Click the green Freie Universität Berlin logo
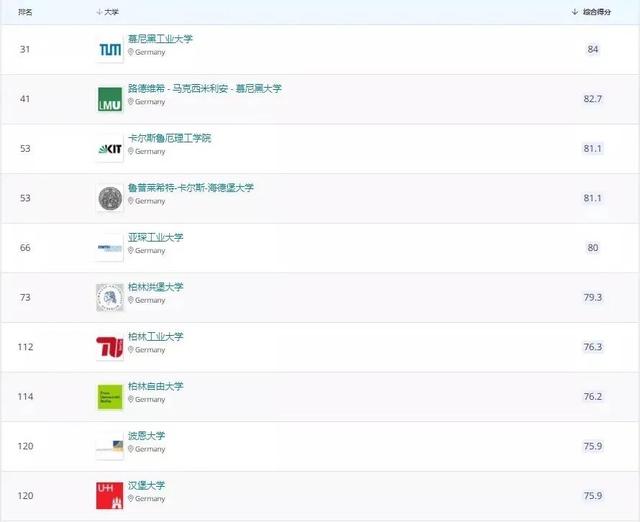This screenshot has height=522, width=640. pos(109,396)
